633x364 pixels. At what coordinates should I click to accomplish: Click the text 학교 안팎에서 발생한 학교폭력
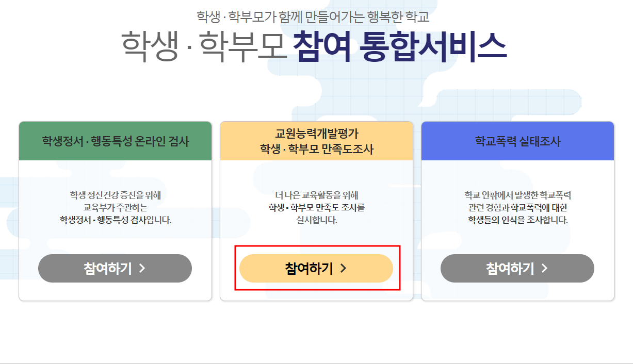click(x=517, y=195)
